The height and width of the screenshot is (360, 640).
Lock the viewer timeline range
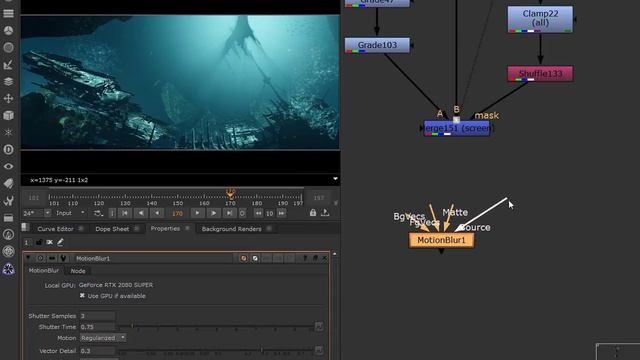coord(313,213)
